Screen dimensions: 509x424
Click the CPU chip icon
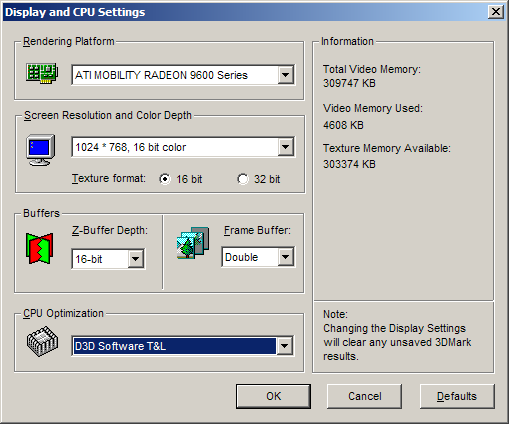tap(42, 341)
